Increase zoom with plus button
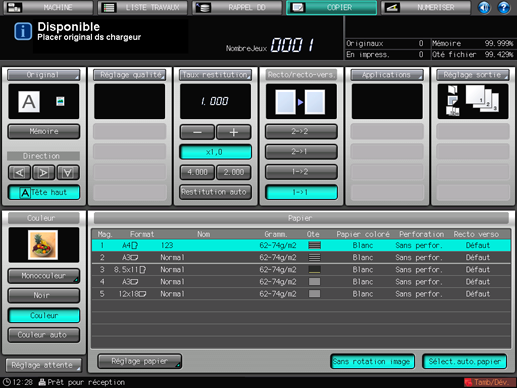 point(233,132)
